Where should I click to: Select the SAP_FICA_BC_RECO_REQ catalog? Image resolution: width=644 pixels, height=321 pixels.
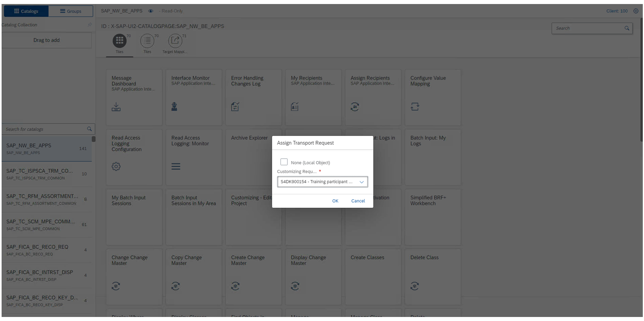pyautogui.click(x=47, y=250)
